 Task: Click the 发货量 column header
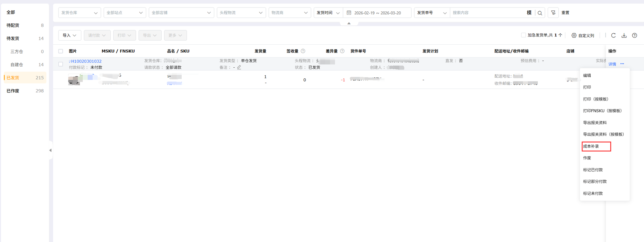tap(260, 51)
